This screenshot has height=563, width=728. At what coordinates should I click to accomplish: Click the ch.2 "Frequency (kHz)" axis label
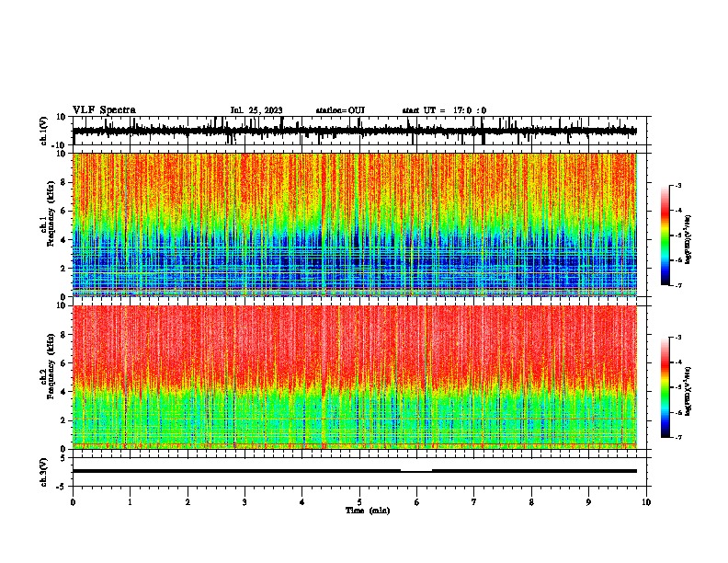pyautogui.click(x=51, y=366)
